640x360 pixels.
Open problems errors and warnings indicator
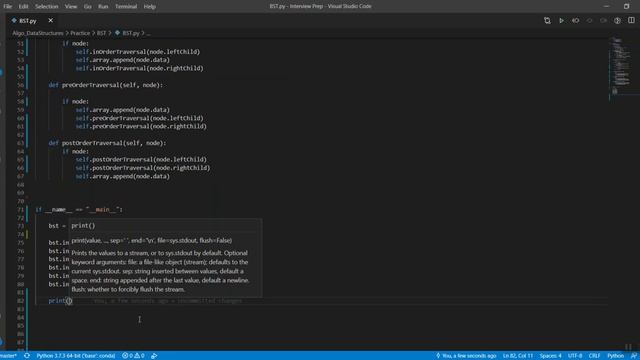(133, 356)
